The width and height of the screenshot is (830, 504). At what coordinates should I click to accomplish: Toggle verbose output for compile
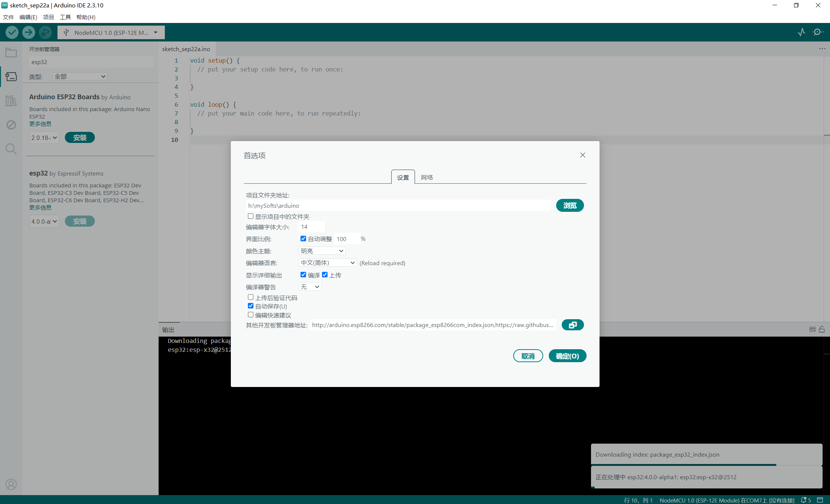303,275
